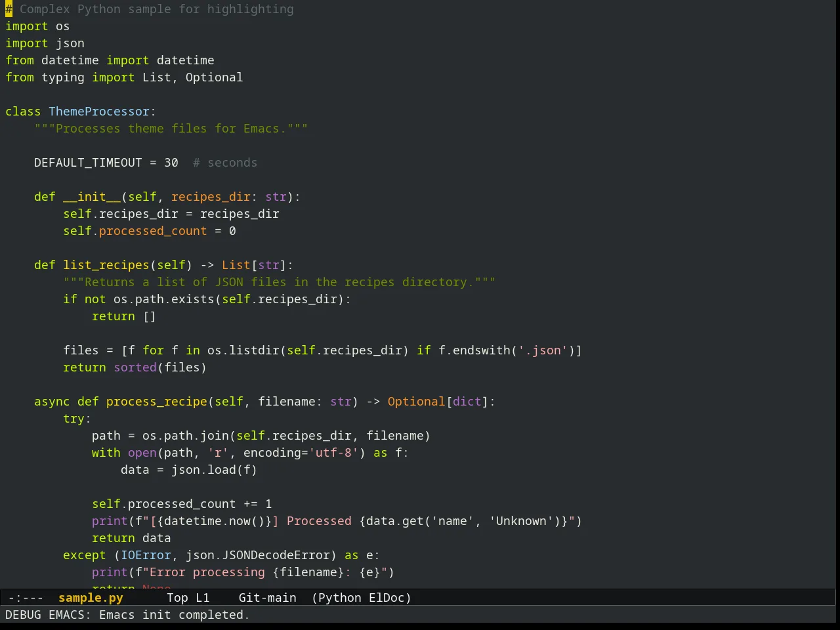Click the class keyword

coord(23,112)
